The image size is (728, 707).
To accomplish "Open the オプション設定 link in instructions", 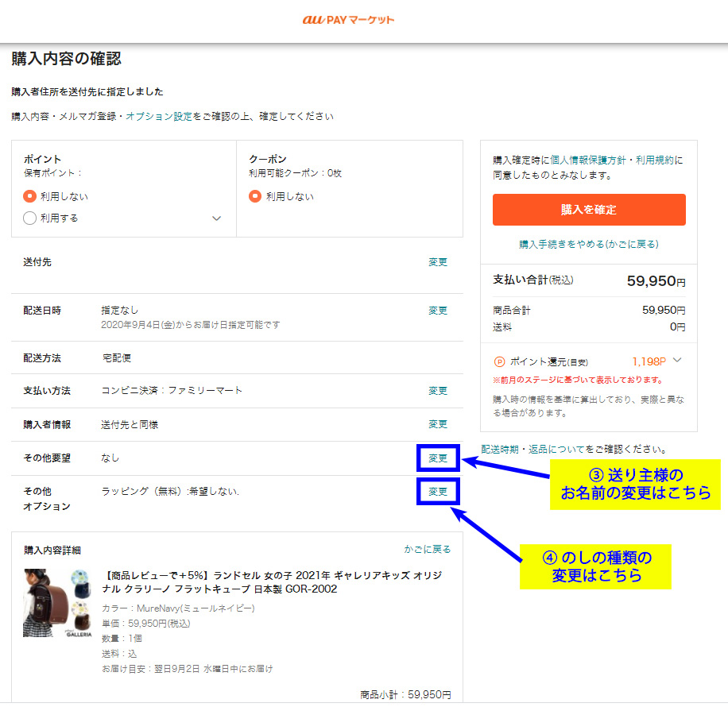I will coord(159,116).
